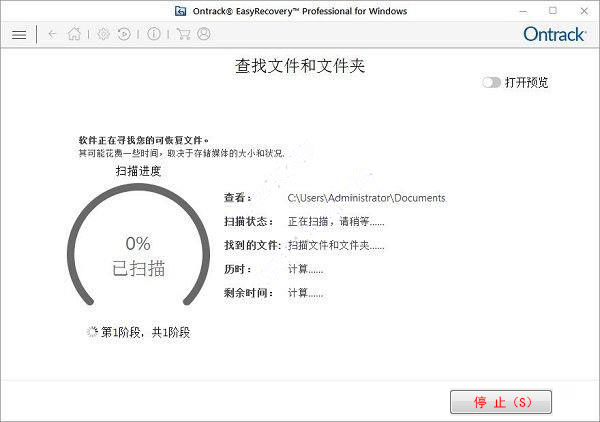This screenshot has height=422, width=600.
Task: Close the EasyRecovery window
Action: [x=582, y=10]
